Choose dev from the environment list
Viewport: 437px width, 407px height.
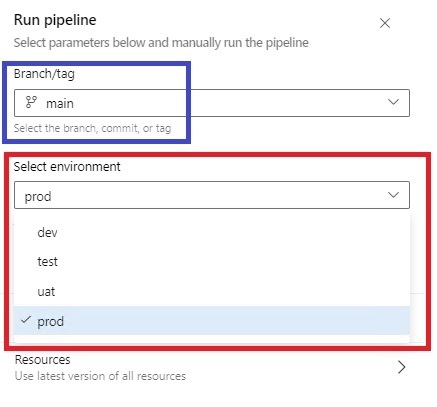tap(212, 232)
